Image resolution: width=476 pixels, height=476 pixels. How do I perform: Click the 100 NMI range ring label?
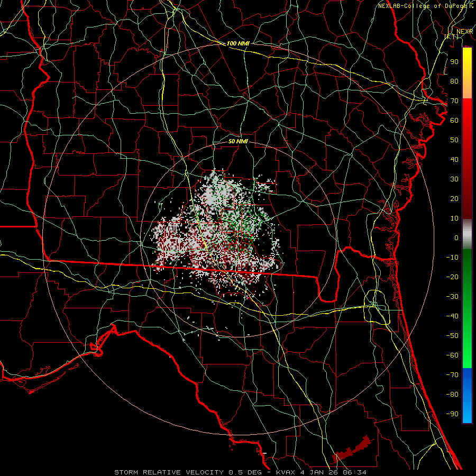(x=238, y=43)
